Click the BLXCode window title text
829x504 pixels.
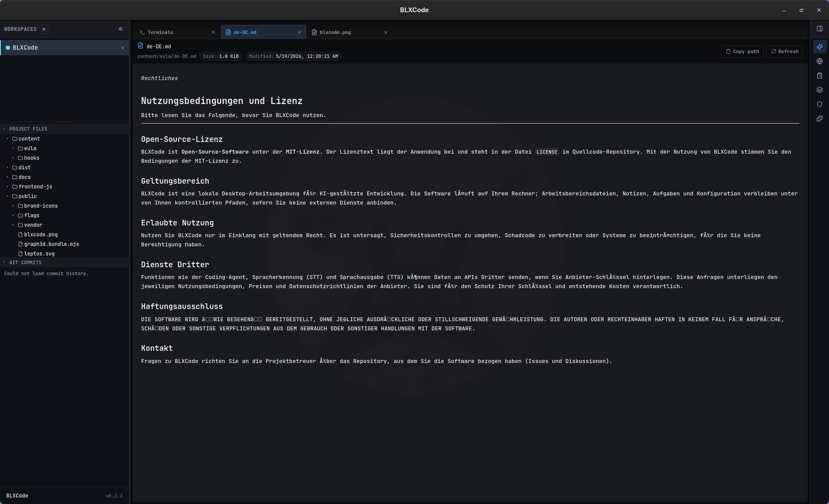414,10
